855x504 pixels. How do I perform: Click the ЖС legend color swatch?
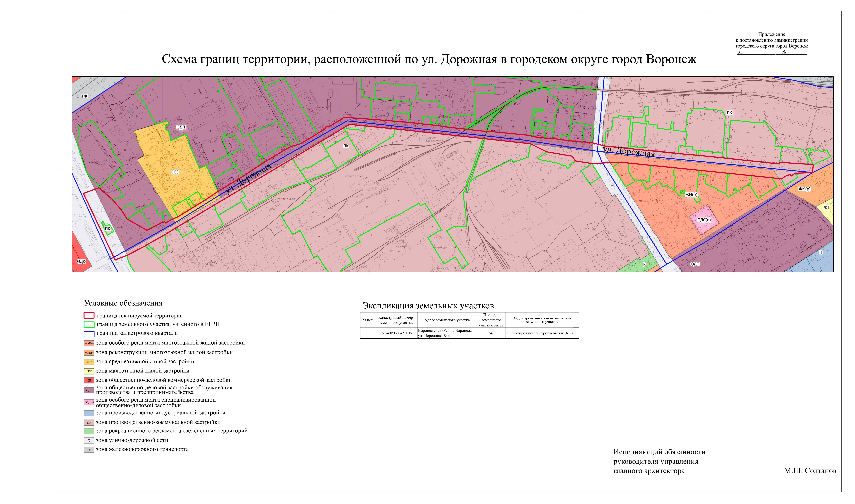point(89,362)
